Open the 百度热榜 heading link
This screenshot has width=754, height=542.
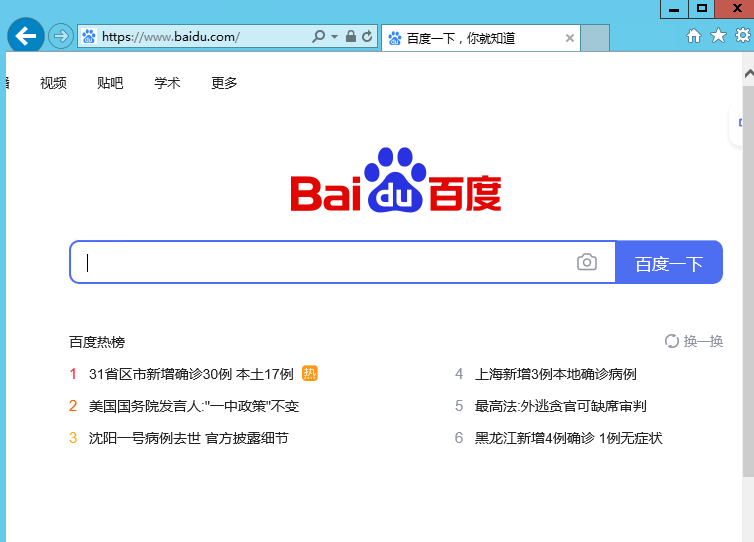(x=97, y=342)
